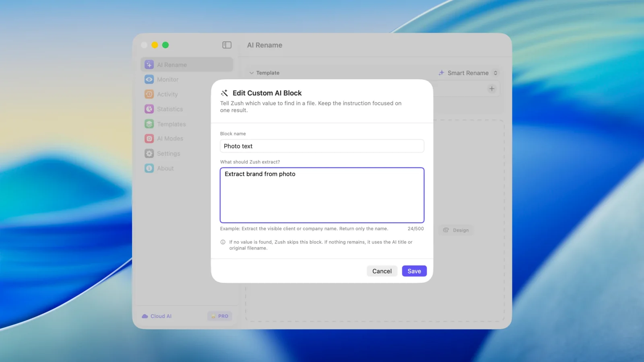Open the Statistics section
This screenshot has height=362, width=644.
coord(187,109)
